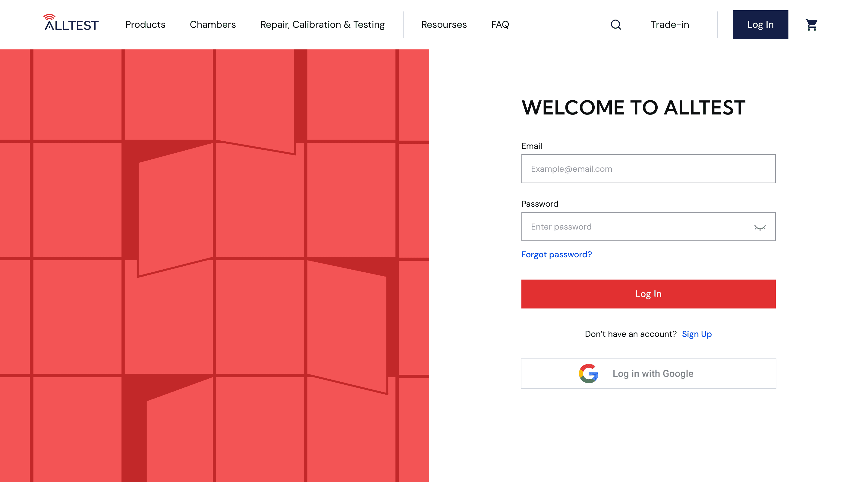The image size is (868, 482).
Task: Focus the Email input field
Action: click(648, 169)
